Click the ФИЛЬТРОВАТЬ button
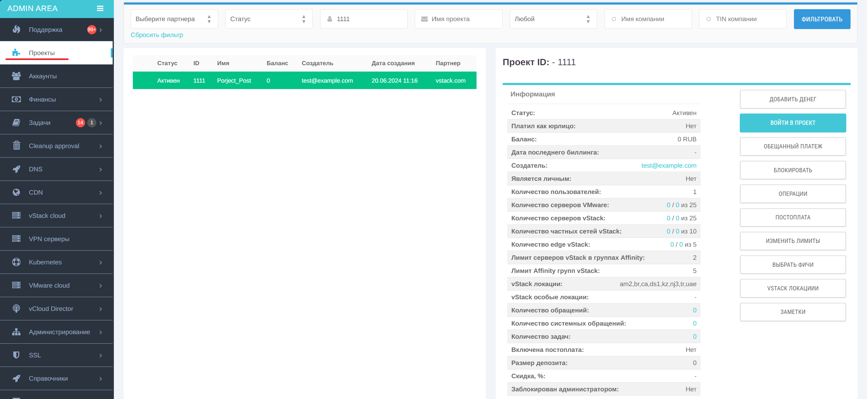The image size is (868, 399). pos(821,19)
